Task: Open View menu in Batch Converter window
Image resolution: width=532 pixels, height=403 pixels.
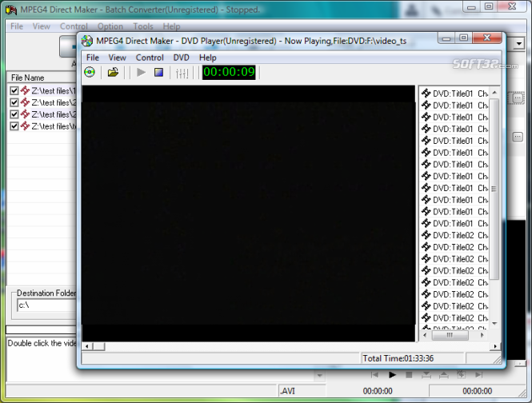Action: click(x=42, y=26)
